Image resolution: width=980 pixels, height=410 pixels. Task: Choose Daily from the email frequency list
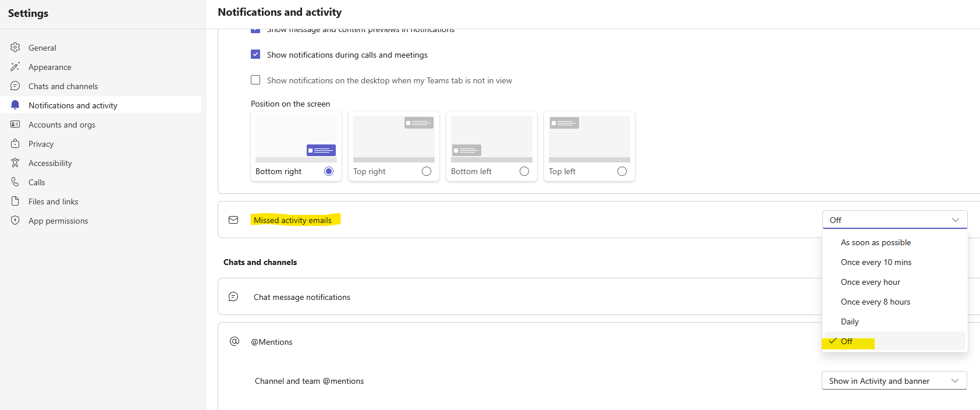tap(850, 322)
